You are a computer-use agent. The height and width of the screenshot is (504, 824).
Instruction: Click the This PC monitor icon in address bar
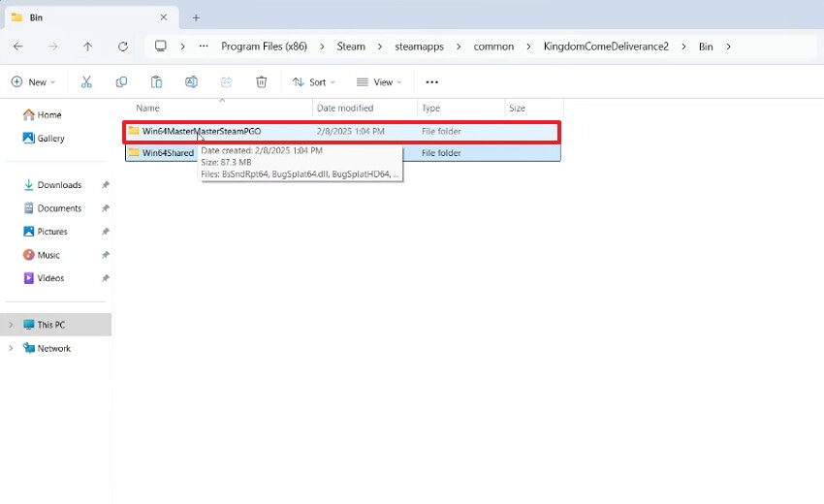161,47
